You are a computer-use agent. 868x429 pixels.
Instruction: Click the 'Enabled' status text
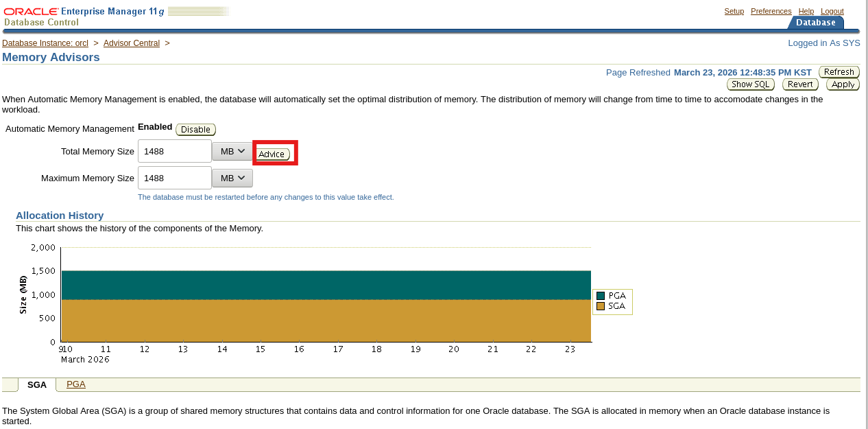[155, 126]
